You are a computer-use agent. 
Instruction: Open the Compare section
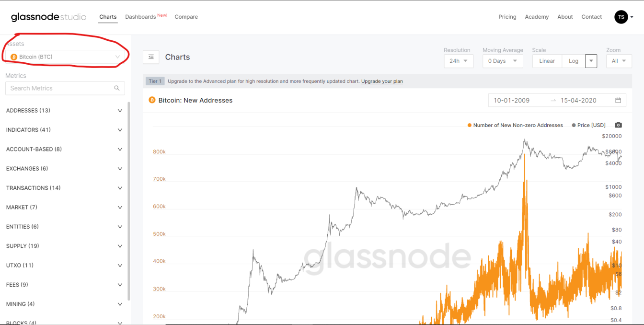tap(186, 17)
